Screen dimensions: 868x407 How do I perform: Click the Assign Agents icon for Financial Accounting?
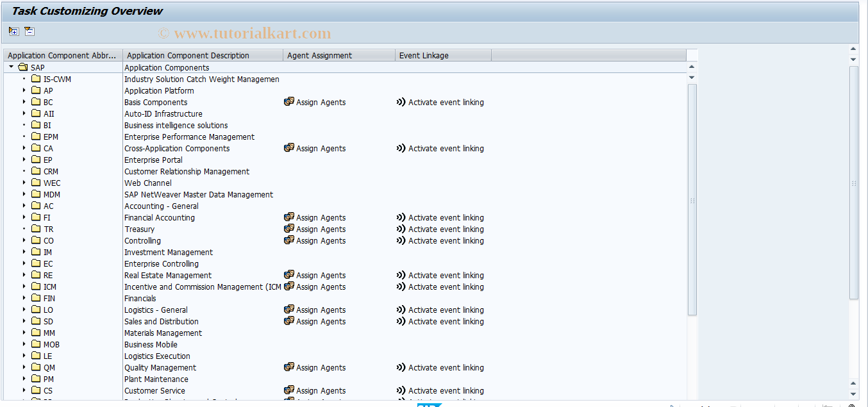pyautogui.click(x=289, y=217)
